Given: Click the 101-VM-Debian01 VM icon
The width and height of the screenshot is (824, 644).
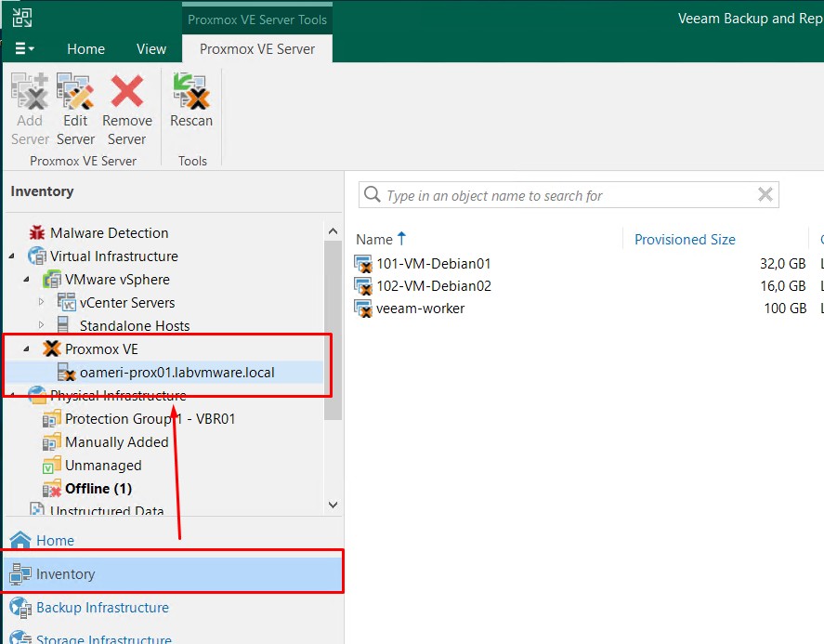Looking at the screenshot, I should pyautogui.click(x=363, y=264).
